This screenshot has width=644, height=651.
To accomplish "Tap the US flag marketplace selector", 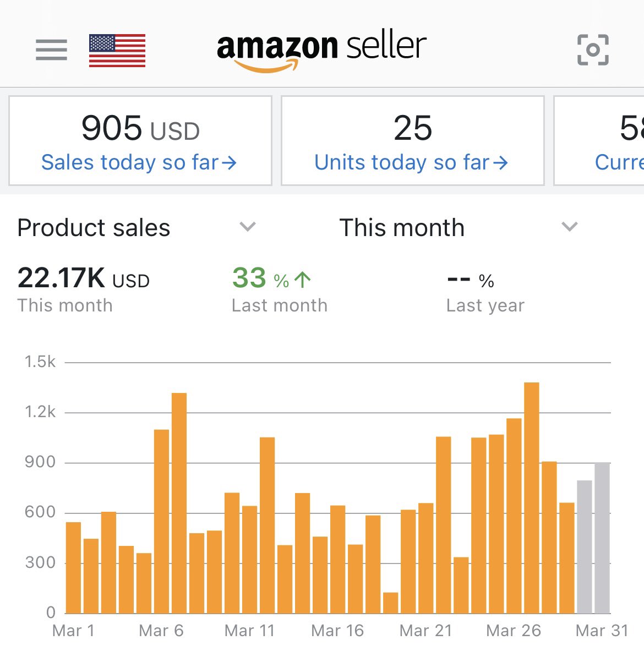I will 117,50.
